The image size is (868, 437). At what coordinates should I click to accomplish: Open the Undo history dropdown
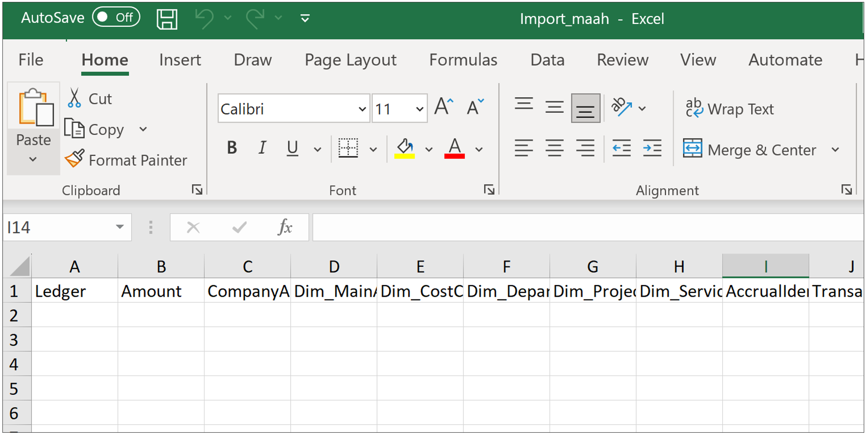[228, 18]
